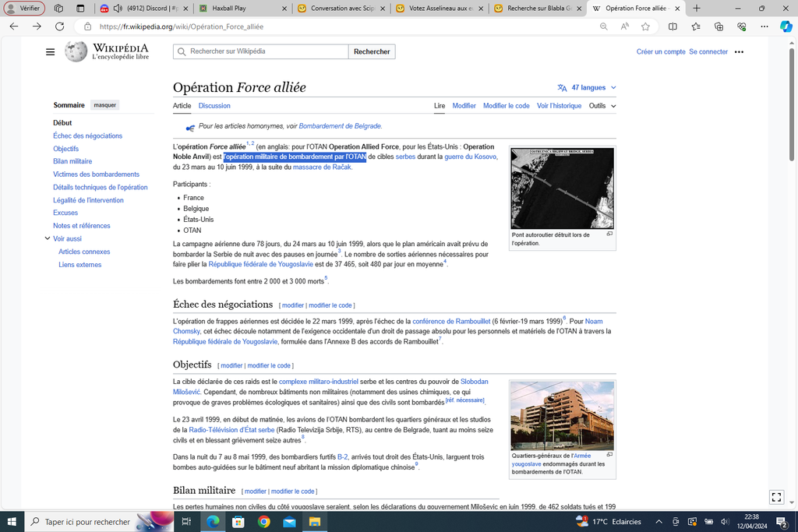Open the Wikipedia main hamburger menu
Viewport: 798px width, 532px height.
(50, 52)
